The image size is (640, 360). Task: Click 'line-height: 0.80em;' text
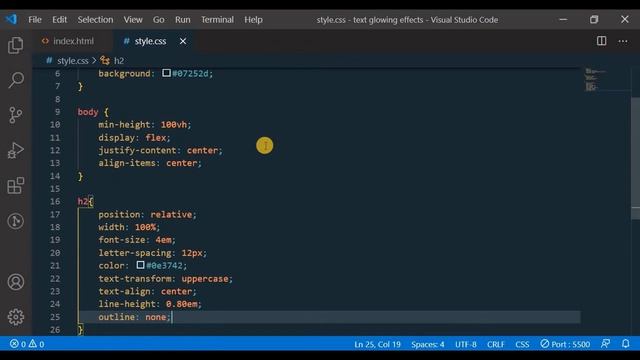[x=150, y=304]
